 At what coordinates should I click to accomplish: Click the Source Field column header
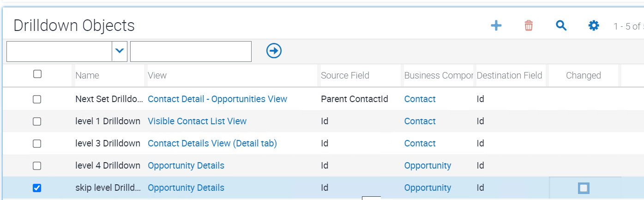(x=345, y=75)
